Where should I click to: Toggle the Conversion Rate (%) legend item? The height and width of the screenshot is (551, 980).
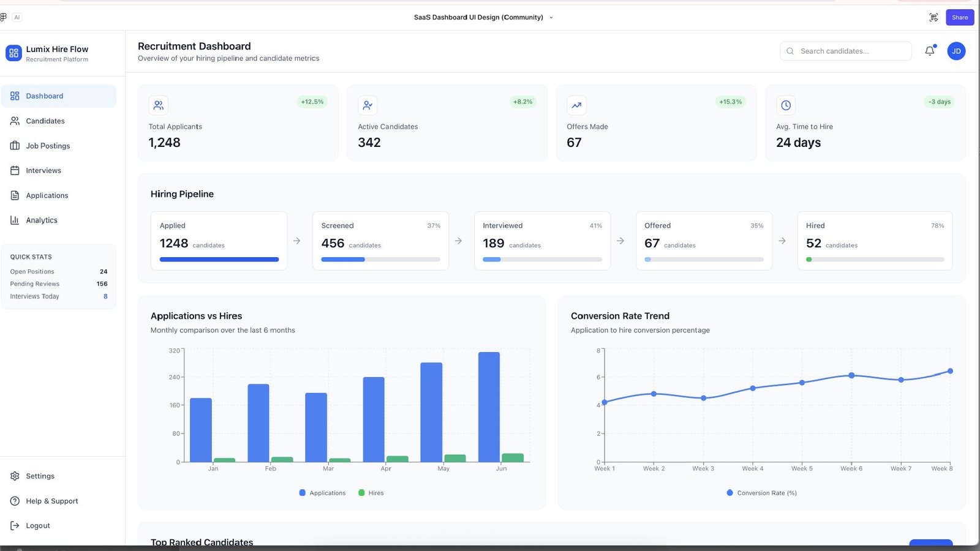(x=761, y=493)
